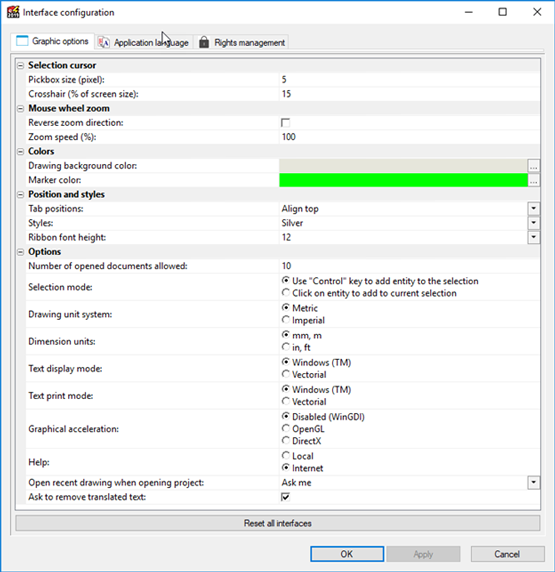555x572 pixels.
Task: Click the Reset all interfaces button
Action: (278, 523)
